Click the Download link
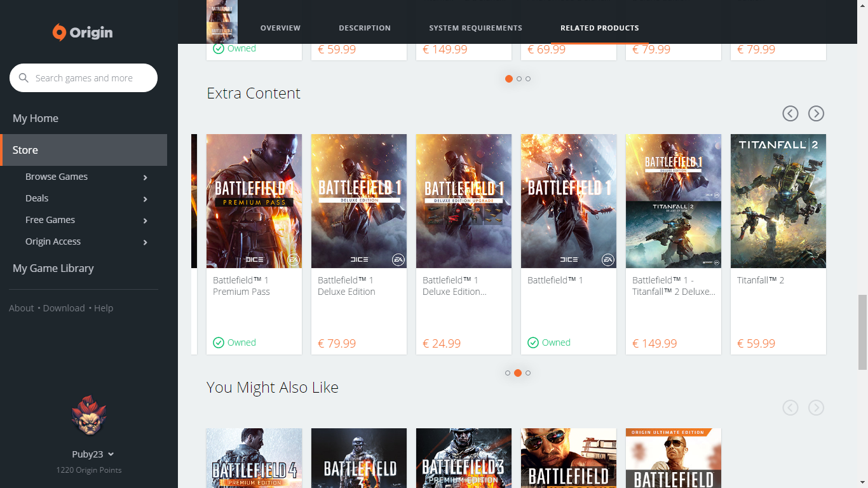The height and width of the screenshot is (488, 868). coord(64,308)
